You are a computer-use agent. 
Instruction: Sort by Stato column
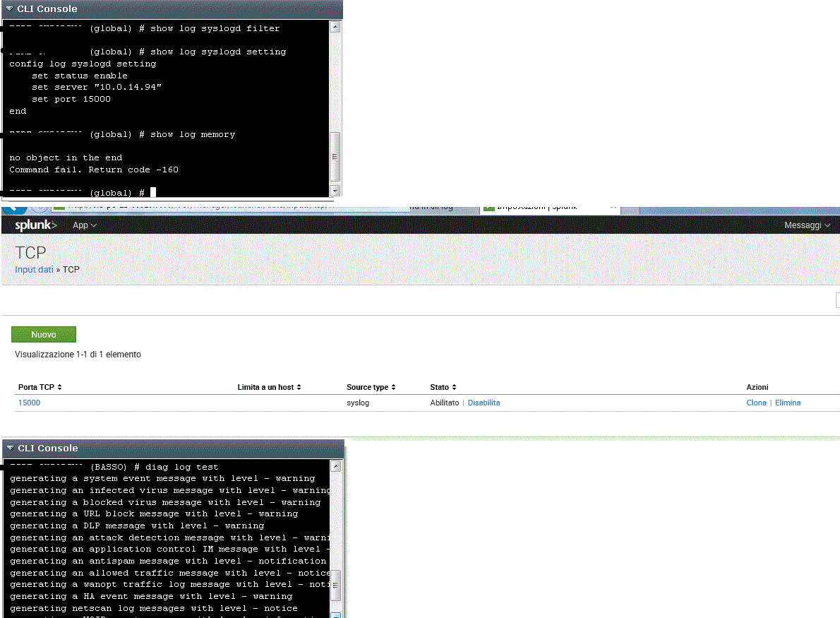point(443,387)
